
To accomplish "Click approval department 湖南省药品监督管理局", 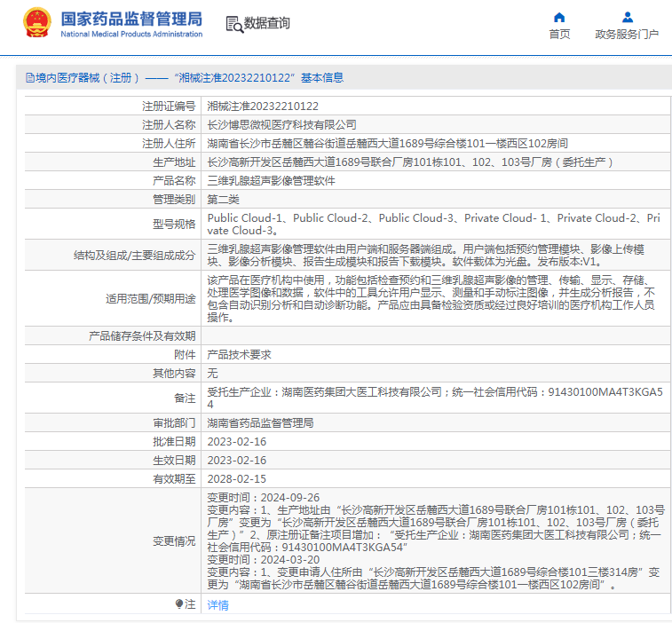I will (x=260, y=423).
